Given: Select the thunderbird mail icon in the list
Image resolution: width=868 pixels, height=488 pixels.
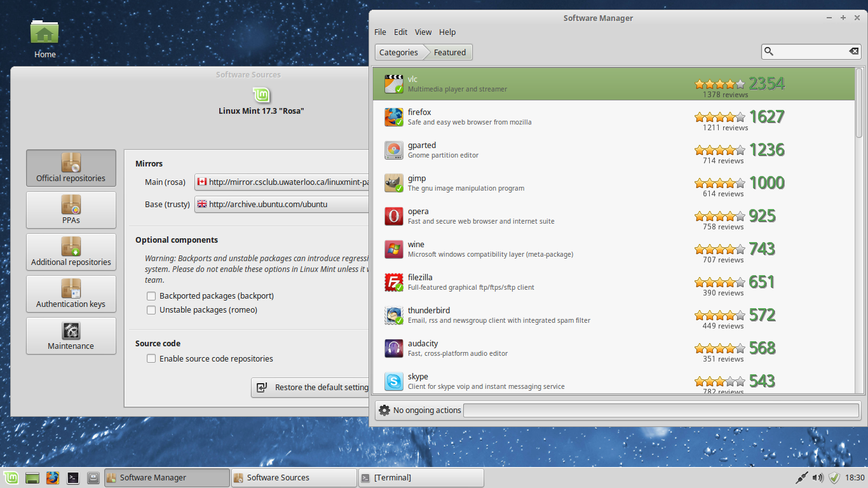Looking at the screenshot, I should [x=394, y=315].
